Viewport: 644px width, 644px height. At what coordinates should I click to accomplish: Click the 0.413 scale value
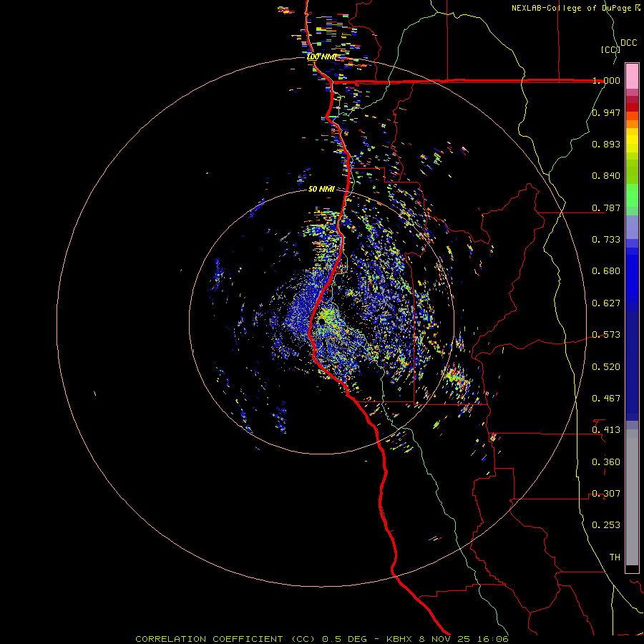606,430
